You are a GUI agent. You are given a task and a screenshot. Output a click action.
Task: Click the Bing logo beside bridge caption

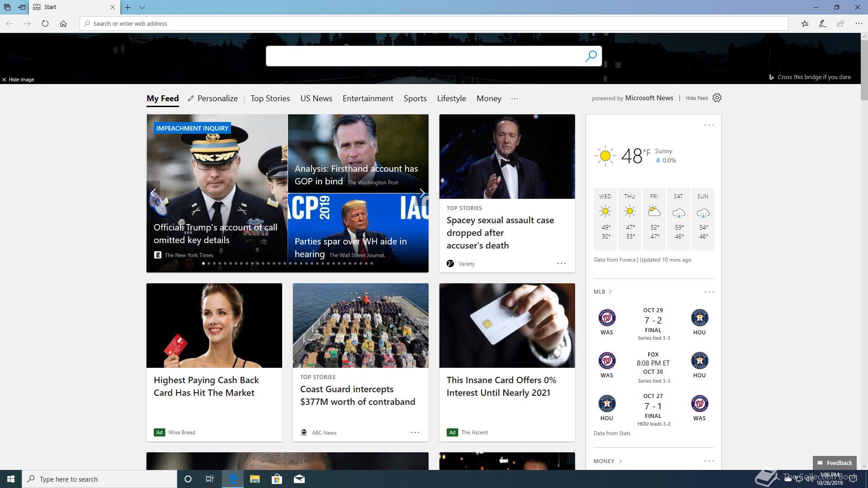coord(771,77)
